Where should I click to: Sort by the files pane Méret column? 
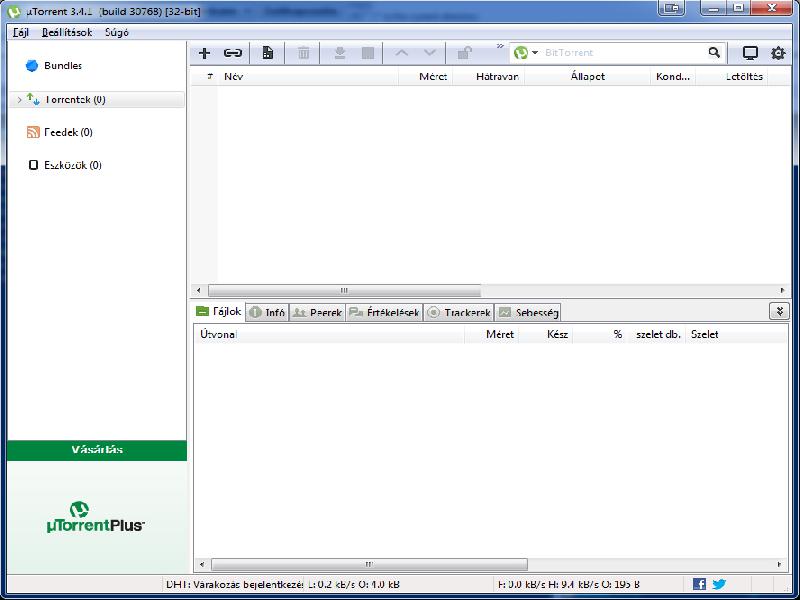(x=491, y=335)
